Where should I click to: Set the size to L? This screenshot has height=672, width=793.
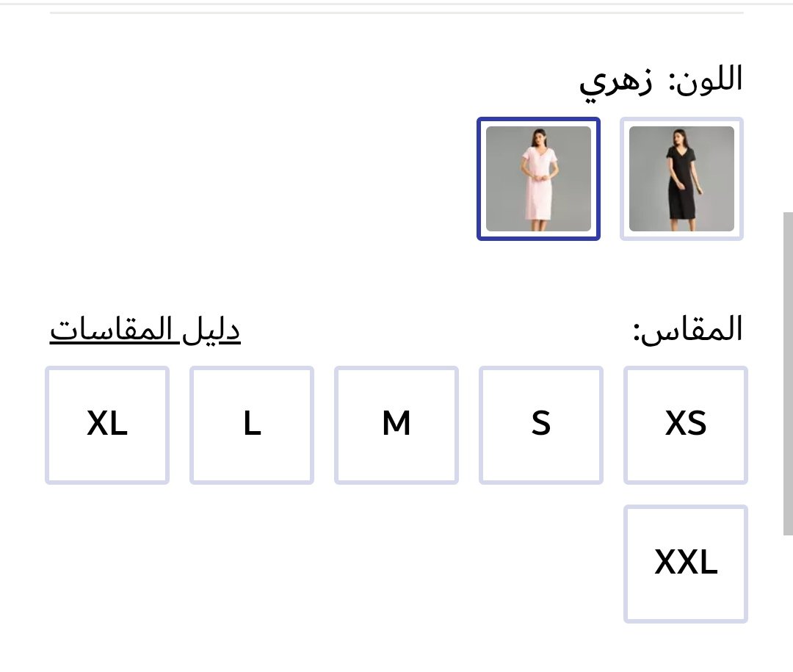coord(252,425)
